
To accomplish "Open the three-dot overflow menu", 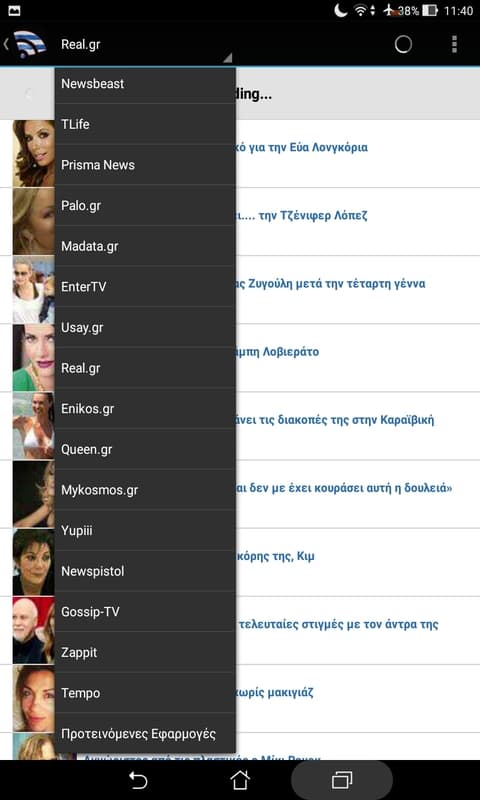I will pos(454,44).
